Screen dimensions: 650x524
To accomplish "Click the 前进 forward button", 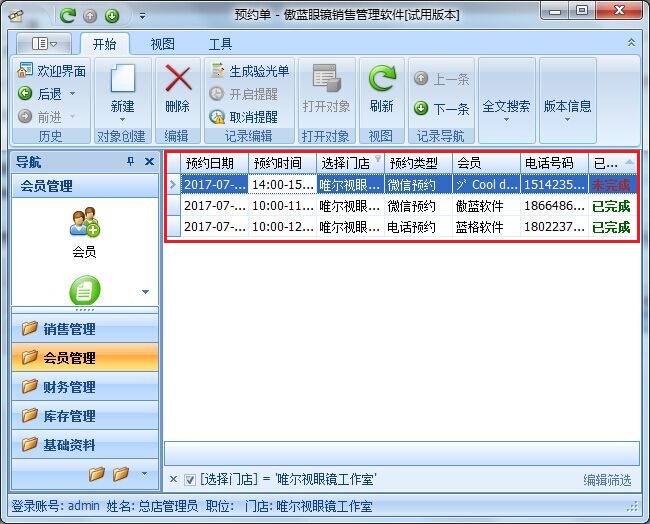I will 40,117.
